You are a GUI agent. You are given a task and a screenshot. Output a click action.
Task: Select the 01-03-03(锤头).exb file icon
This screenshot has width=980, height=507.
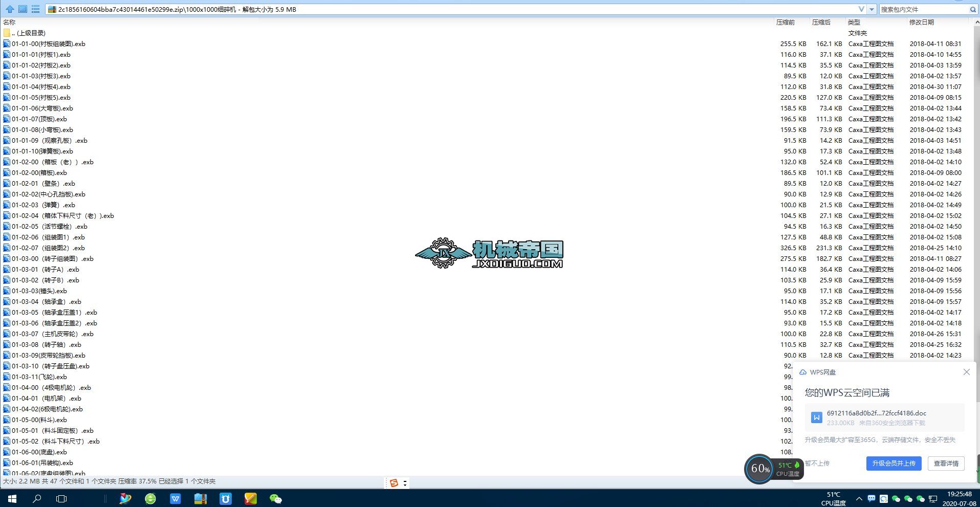7,291
